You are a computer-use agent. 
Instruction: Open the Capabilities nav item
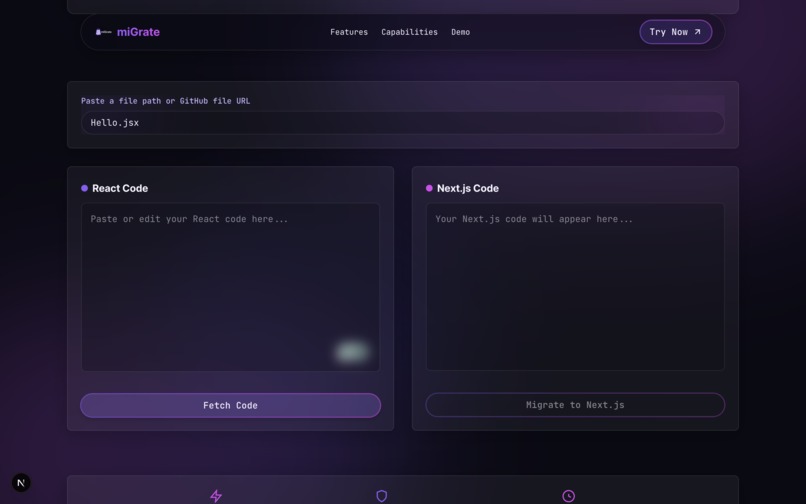click(409, 32)
